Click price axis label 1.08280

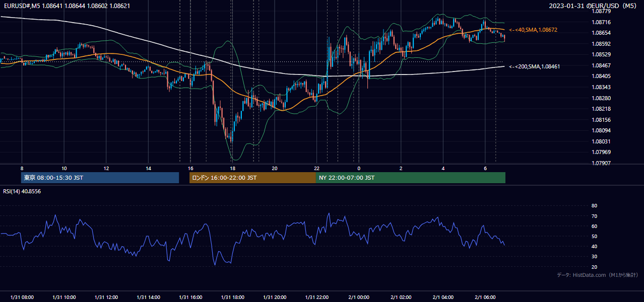(x=601, y=98)
